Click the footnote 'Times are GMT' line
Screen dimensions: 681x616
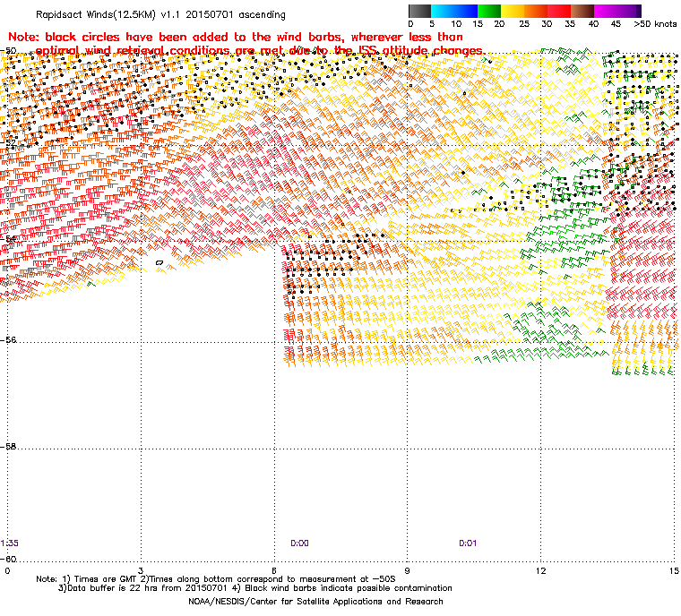point(216,579)
